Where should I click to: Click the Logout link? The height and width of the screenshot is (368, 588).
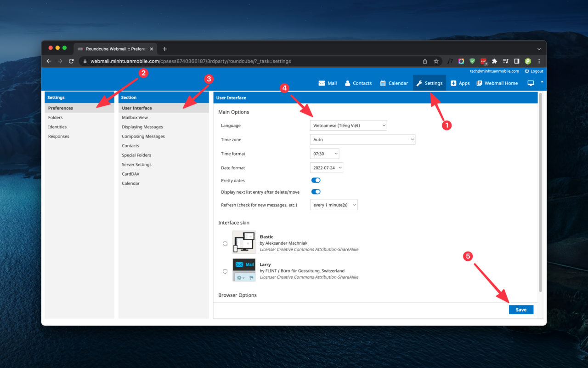click(534, 71)
